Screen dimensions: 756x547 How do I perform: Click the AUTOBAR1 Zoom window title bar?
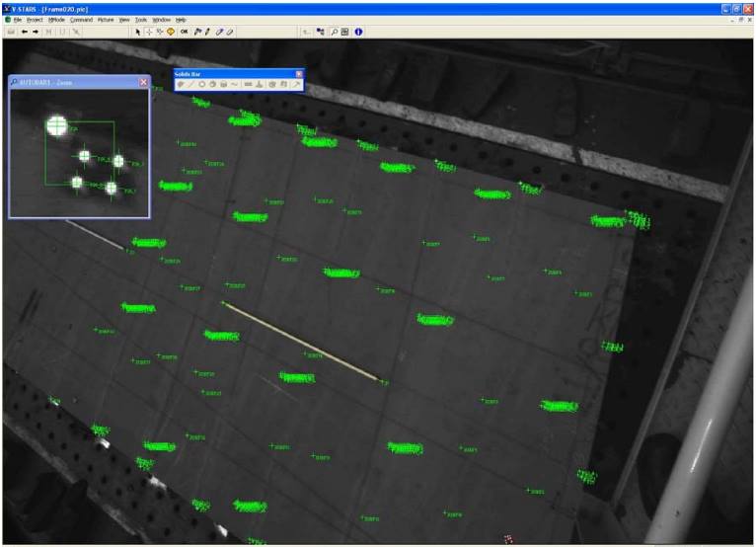[80, 83]
